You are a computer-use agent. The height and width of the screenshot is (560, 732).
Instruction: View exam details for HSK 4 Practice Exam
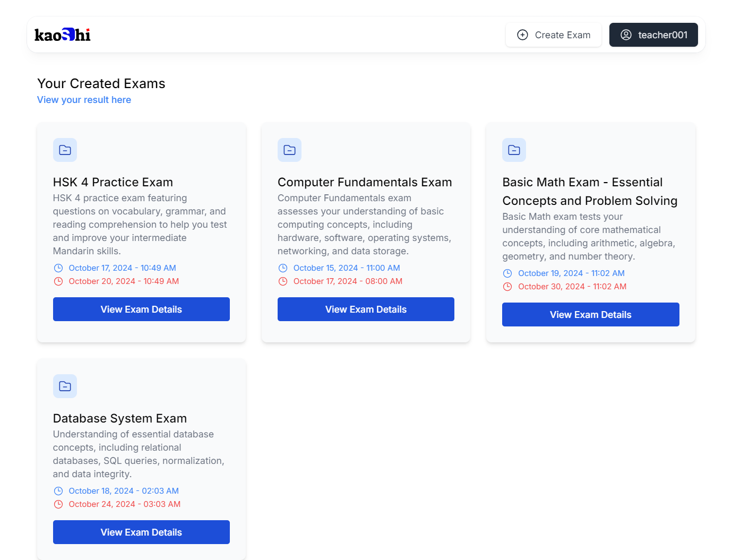(x=141, y=309)
